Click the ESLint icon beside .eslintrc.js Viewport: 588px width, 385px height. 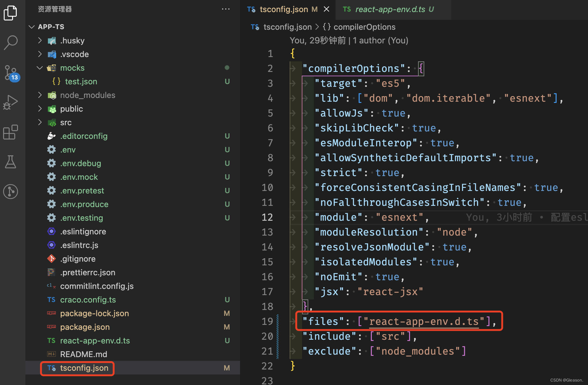click(51, 245)
